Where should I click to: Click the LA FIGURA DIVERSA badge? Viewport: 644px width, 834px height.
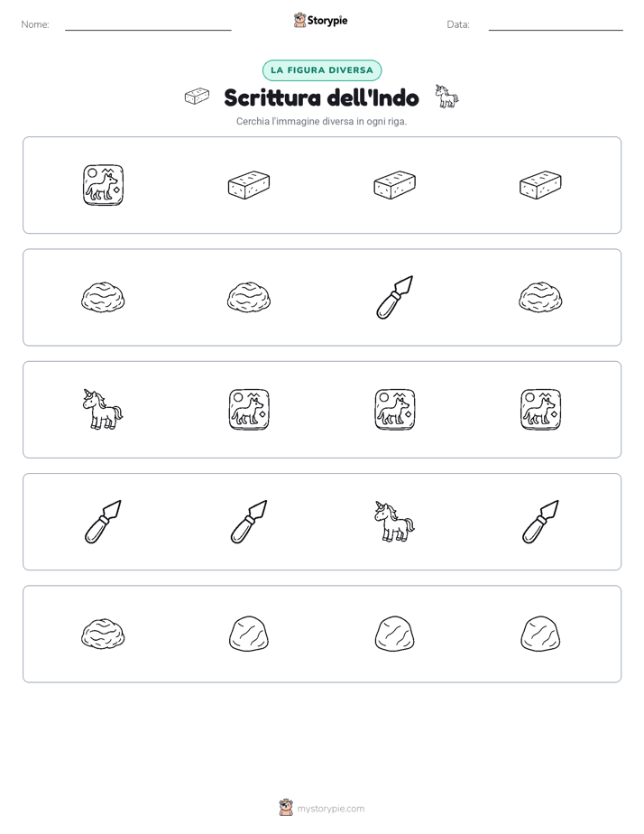[322, 70]
